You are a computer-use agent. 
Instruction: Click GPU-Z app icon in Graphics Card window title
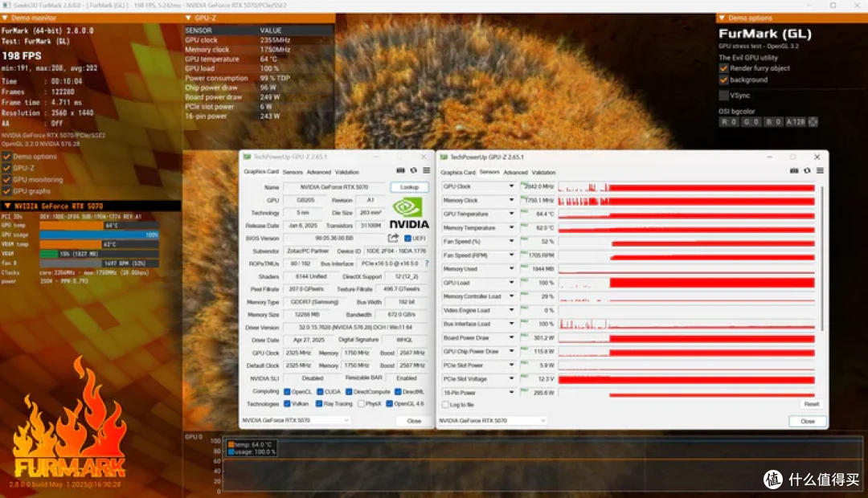248,157
